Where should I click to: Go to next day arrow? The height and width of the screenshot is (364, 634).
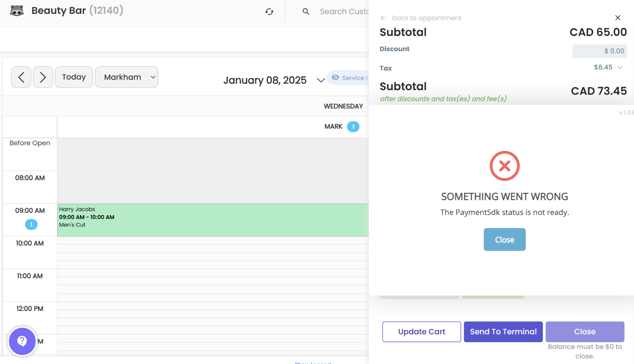tap(43, 77)
